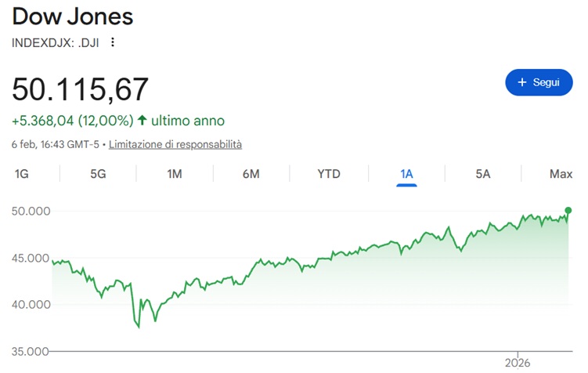
Task: Click the Dow Jones title
Action: tap(73, 16)
